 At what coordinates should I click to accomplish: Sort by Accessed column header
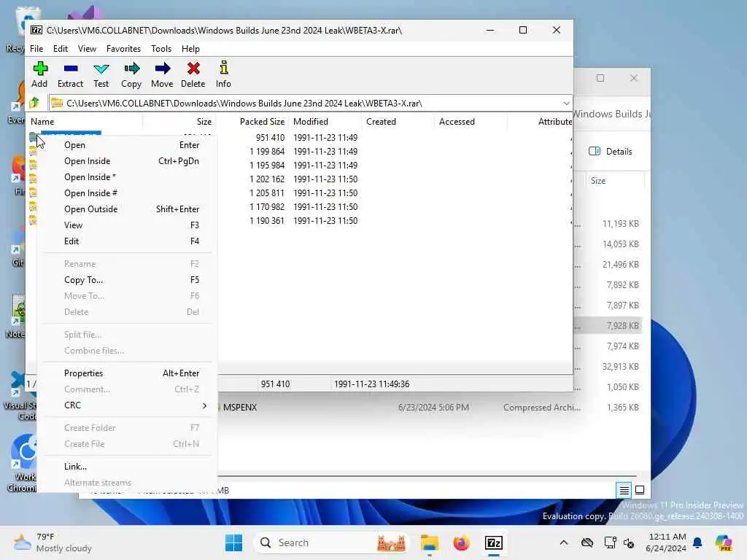[x=471, y=122]
